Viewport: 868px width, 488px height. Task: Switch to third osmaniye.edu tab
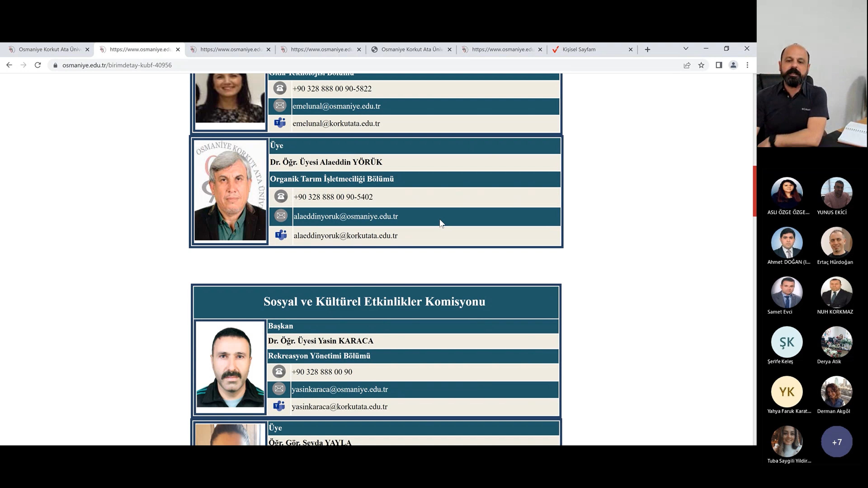click(230, 49)
